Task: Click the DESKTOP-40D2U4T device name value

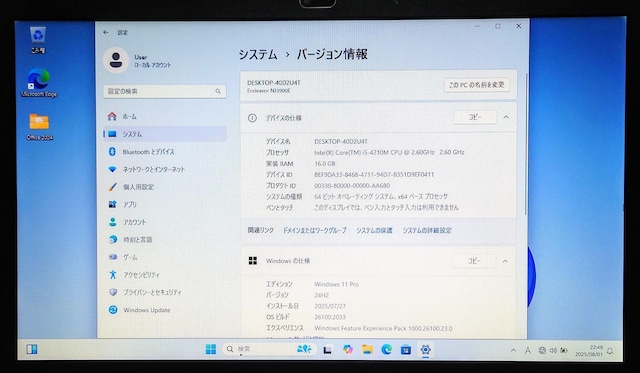Action: pyautogui.click(x=341, y=142)
